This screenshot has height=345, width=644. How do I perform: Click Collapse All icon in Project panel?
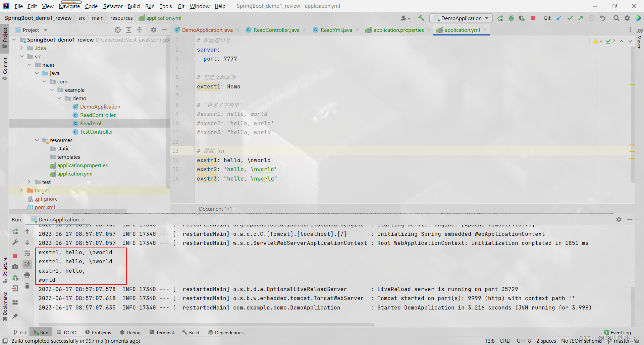coord(140,30)
